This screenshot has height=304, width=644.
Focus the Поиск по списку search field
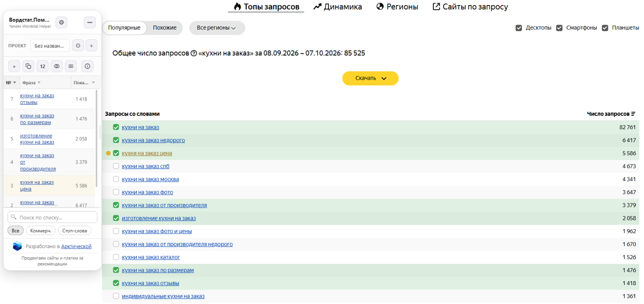(x=53, y=217)
